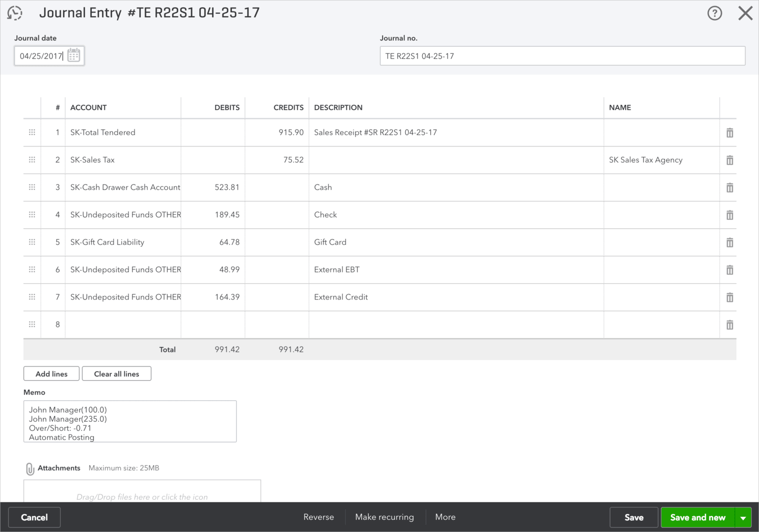Screen dimensions: 759x532
Task: Grab drag handle of line 5
Action: coord(32,242)
